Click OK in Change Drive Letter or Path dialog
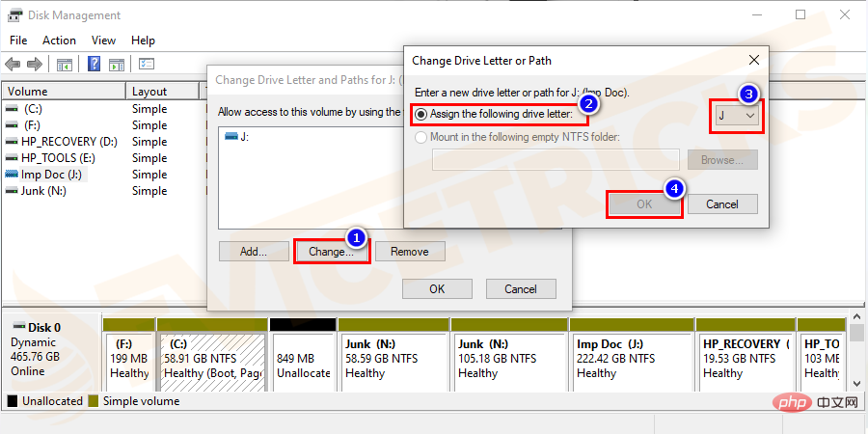 (644, 204)
